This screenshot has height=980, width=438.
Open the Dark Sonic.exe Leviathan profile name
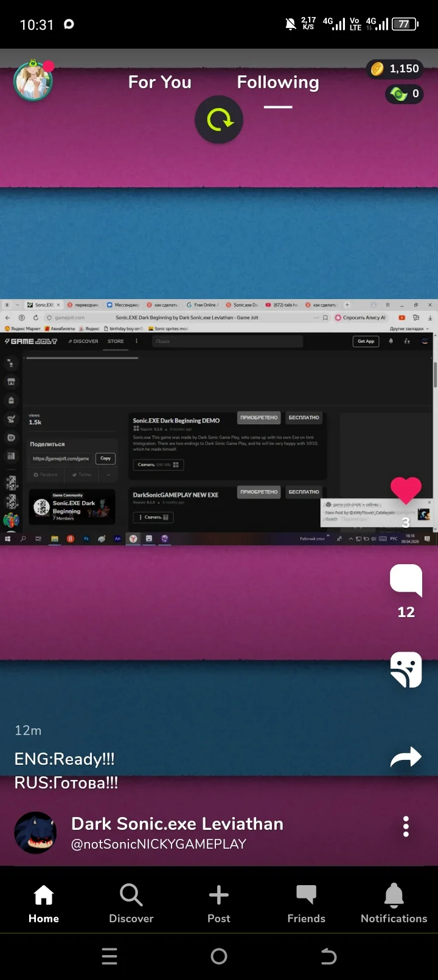pyautogui.click(x=178, y=824)
